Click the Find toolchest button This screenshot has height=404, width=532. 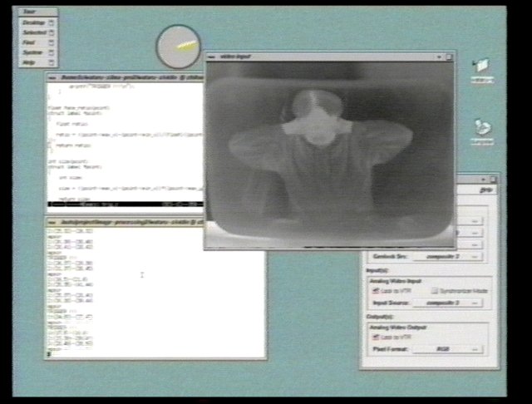pyautogui.click(x=30, y=42)
